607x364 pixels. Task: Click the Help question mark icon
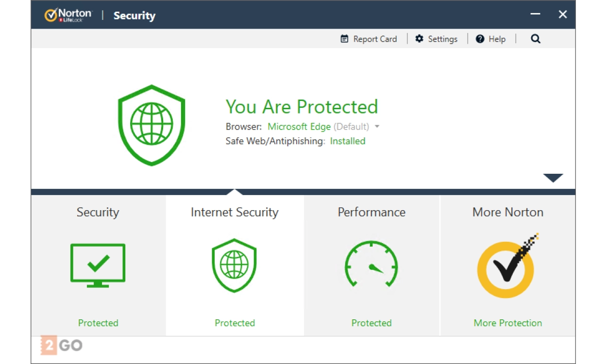point(480,39)
